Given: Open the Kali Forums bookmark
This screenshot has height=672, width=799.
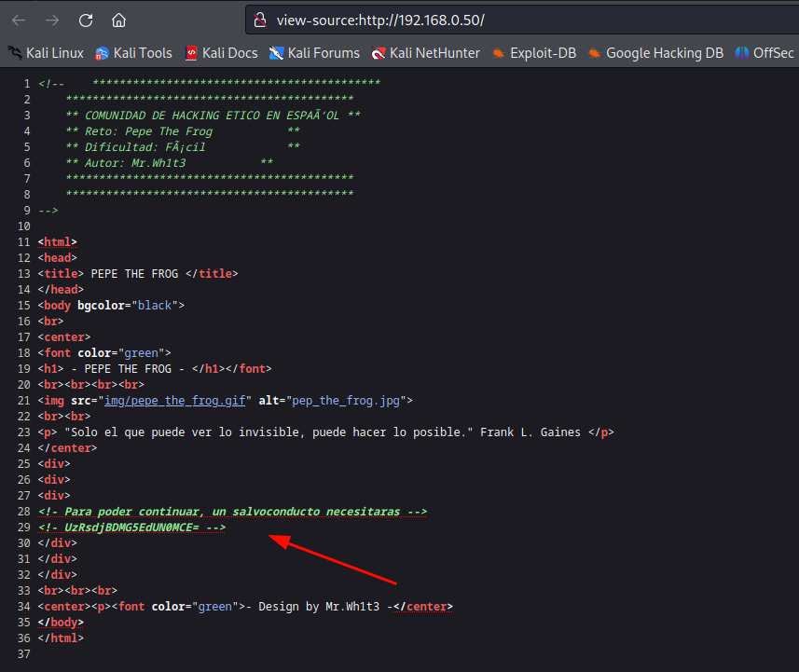Looking at the screenshot, I should (x=314, y=53).
